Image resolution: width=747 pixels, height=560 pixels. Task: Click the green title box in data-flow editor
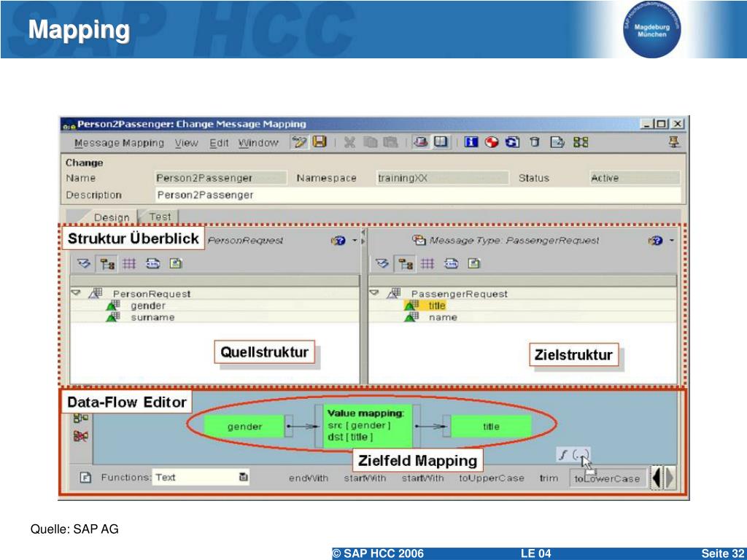tap(491, 426)
